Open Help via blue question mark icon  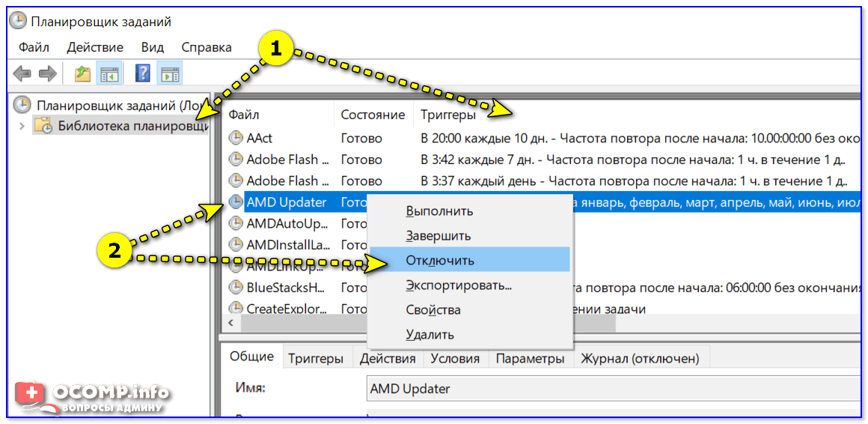tap(143, 73)
